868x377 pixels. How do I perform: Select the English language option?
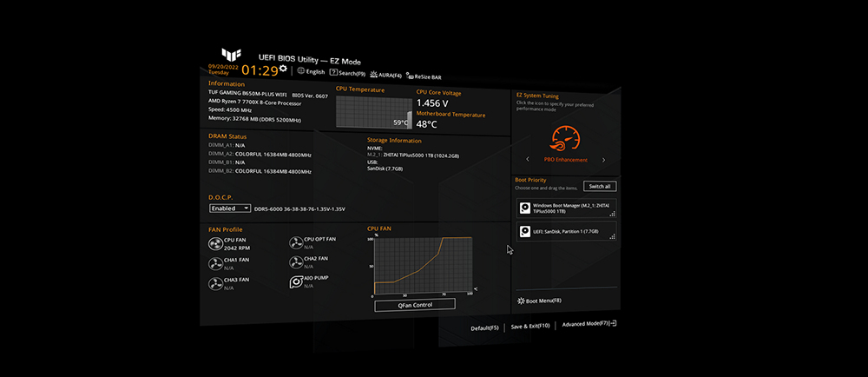click(x=316, y=72)
